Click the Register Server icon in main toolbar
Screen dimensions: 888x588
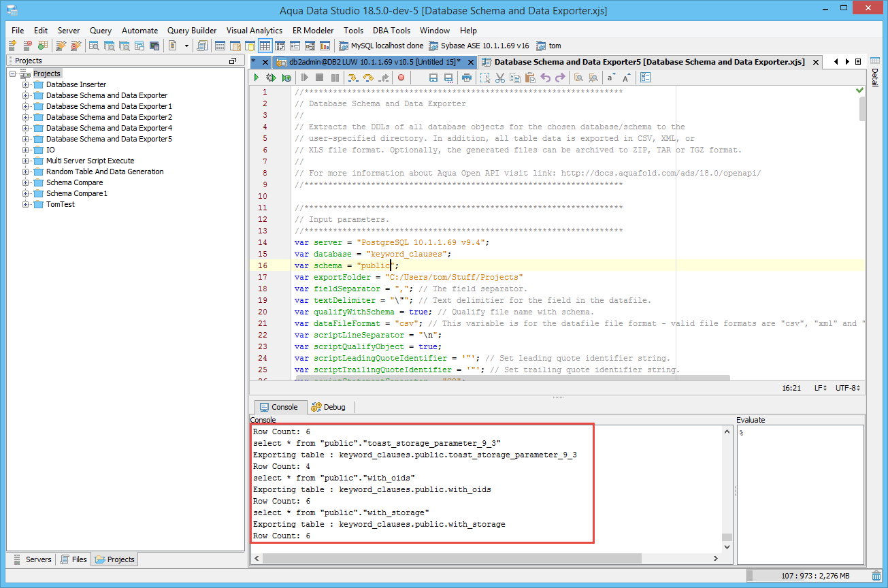click(12, 46)
